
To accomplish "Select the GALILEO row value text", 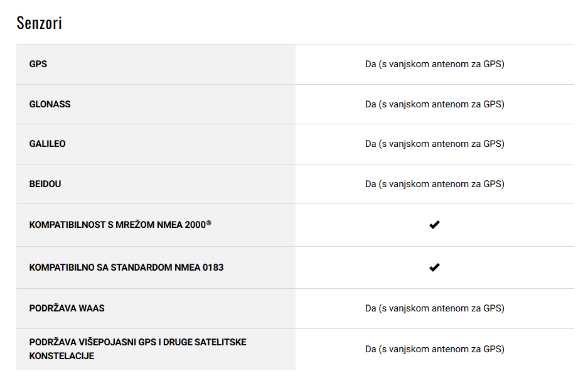I will tap(435, 144).
